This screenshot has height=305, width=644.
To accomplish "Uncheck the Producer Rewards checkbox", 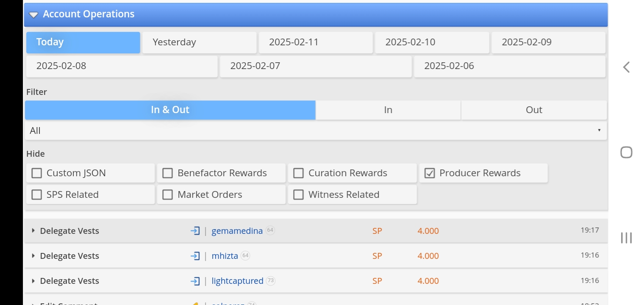I will [x=430, y=173].
